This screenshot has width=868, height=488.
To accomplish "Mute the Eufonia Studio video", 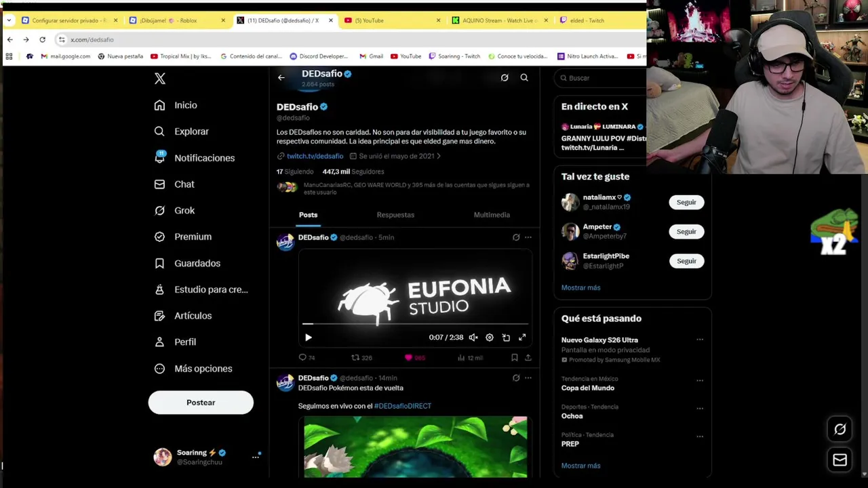I will pyautogui.click(x=473, y=338).
